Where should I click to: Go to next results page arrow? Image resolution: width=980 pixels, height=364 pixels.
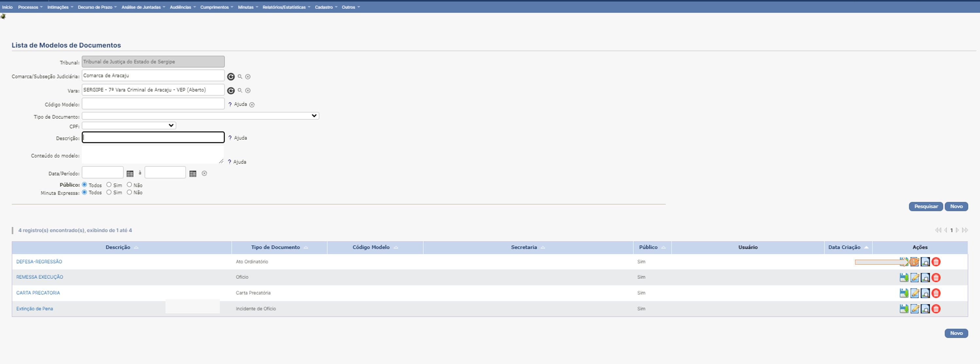957,230
